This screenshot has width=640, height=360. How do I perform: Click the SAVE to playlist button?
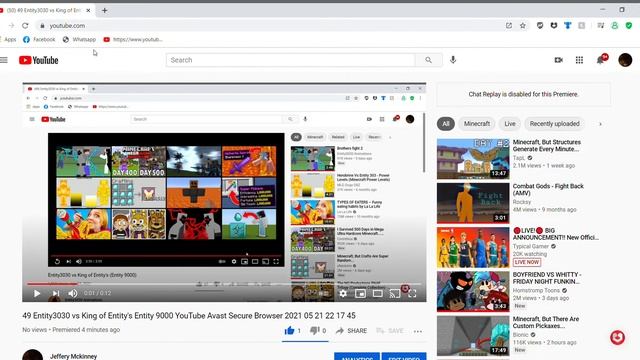(390, 331)
